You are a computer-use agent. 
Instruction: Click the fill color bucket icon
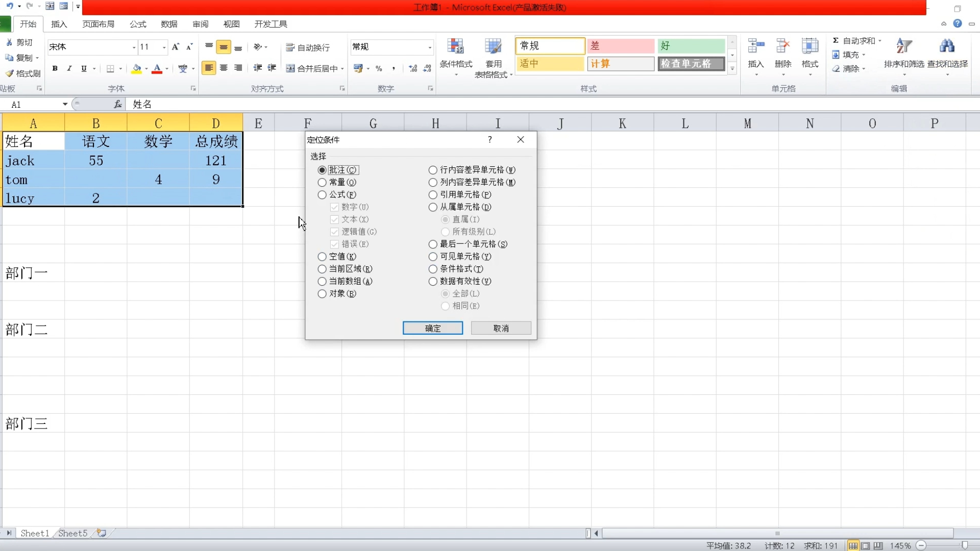coord(136,68)
